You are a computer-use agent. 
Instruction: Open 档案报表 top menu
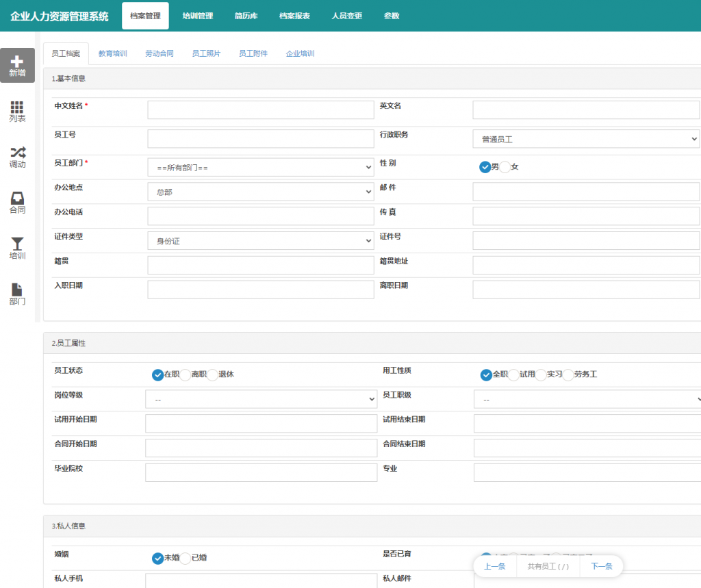click(x=294, y=16)
